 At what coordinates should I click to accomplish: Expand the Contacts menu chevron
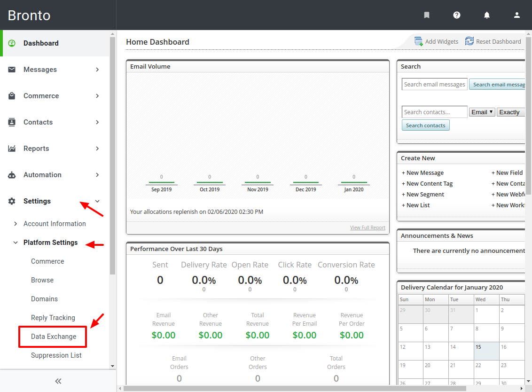coord(97,122)
